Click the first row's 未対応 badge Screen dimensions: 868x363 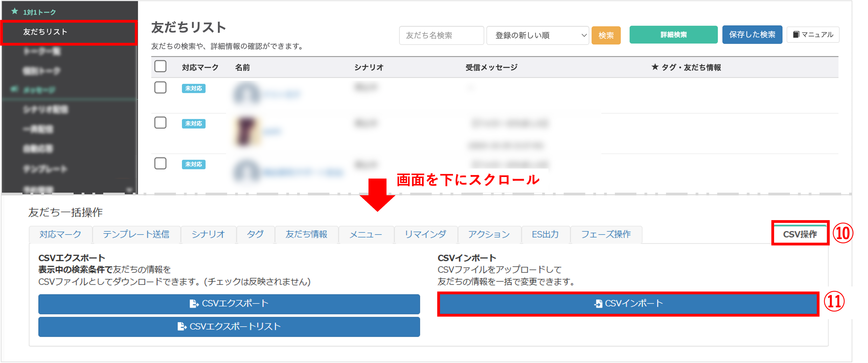pos(193,88)
